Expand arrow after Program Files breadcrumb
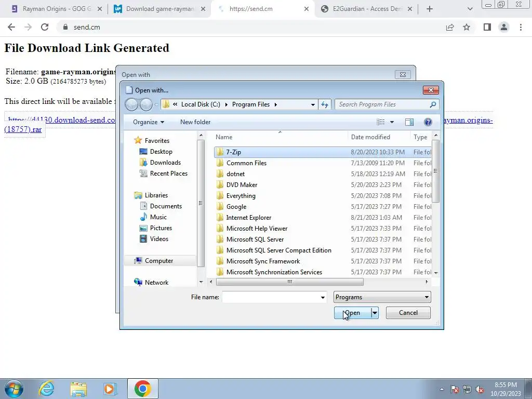 [x=275, y=104]
